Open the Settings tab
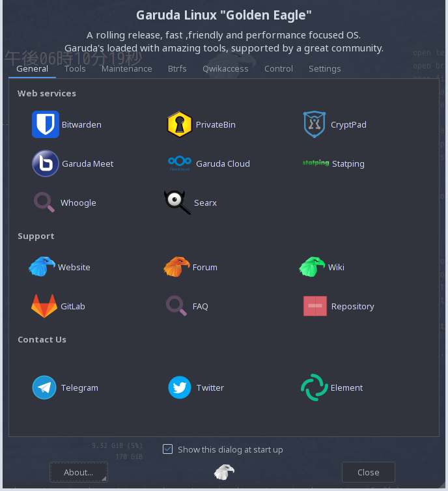 (x=325, y=68)
